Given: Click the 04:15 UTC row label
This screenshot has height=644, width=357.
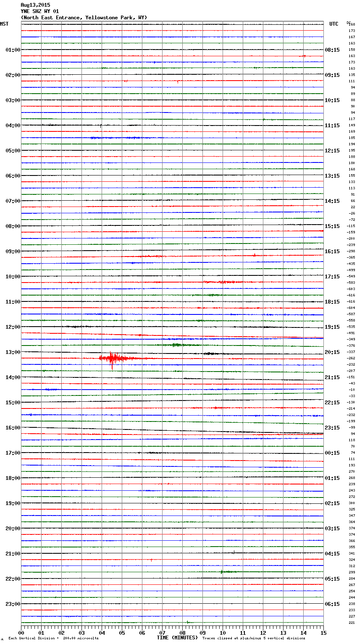Looking at the screenshot, I should [332, 554].
